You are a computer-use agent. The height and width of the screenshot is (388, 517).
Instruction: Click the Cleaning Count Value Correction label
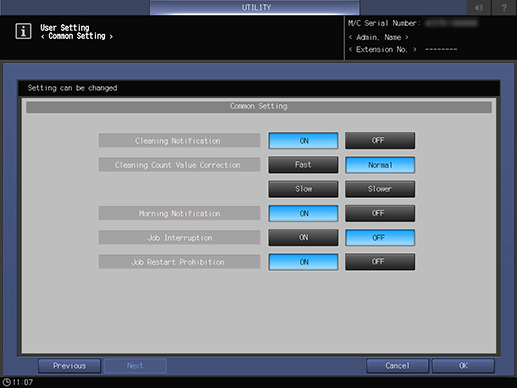coord(179,165)
